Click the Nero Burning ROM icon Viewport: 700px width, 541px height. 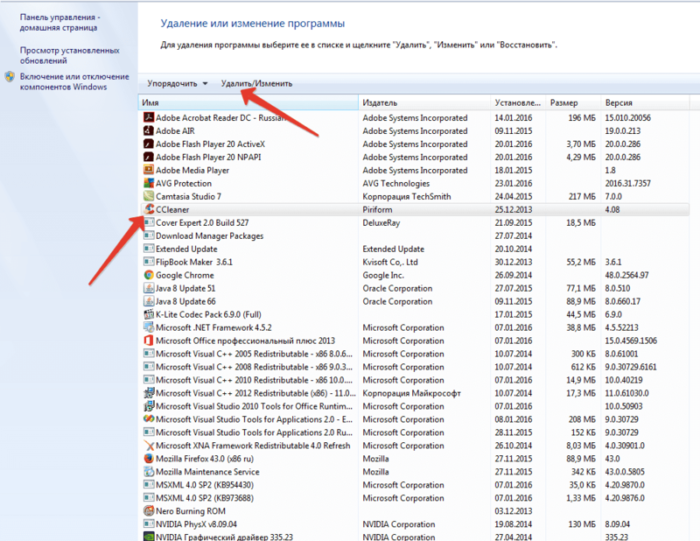149,511
